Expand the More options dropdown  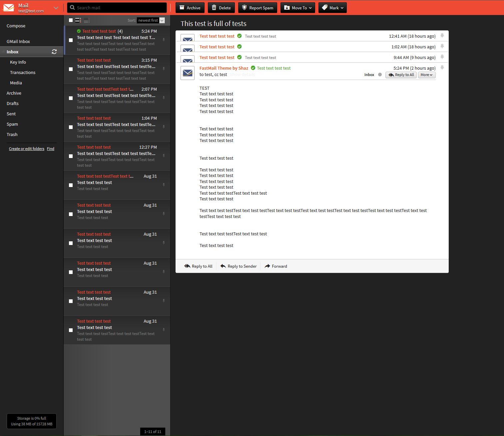pos(426,75)
